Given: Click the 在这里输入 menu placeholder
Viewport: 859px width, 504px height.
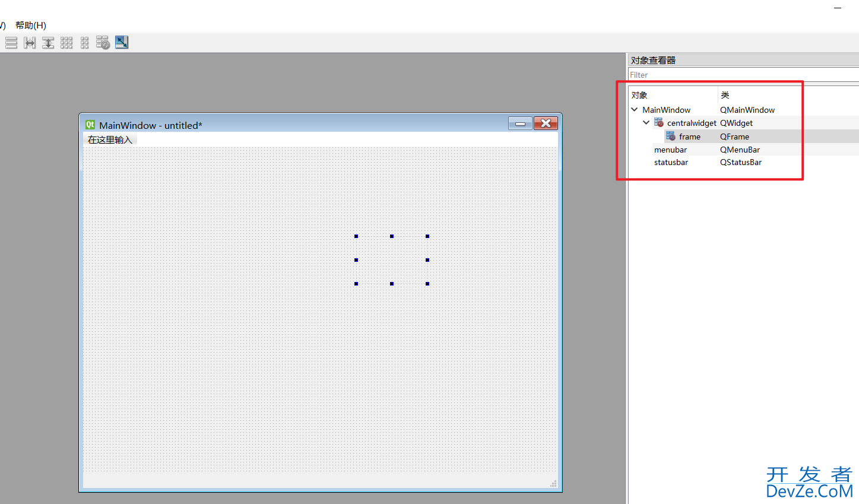Looking at the screenshot, I should pyautogui.click(x=110, y=140).
